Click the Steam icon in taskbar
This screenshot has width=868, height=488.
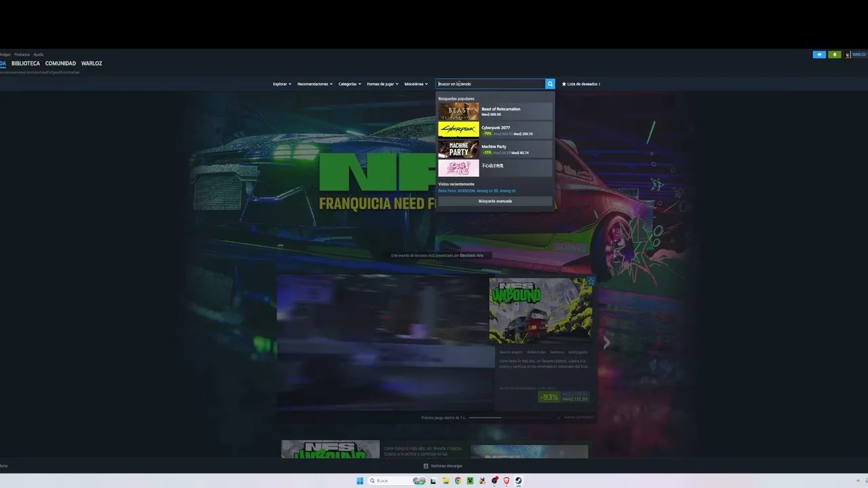[x=519, y=481]
